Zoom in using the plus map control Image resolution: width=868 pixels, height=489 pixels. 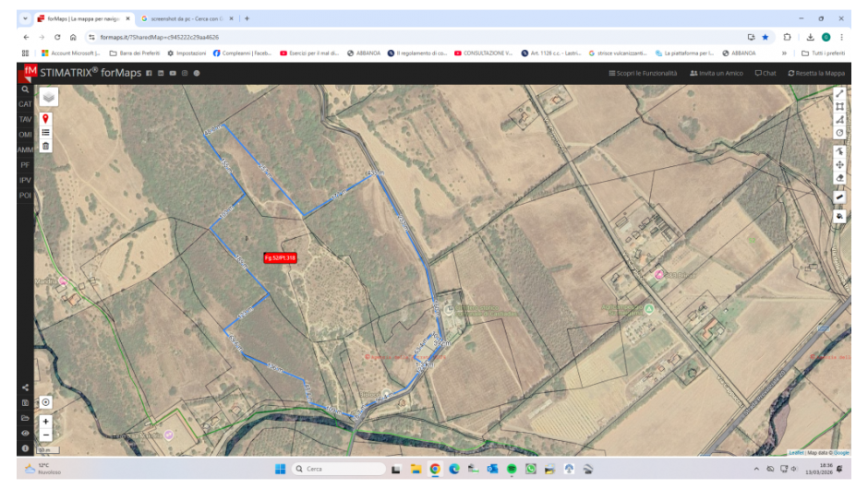tap(45, 421)
